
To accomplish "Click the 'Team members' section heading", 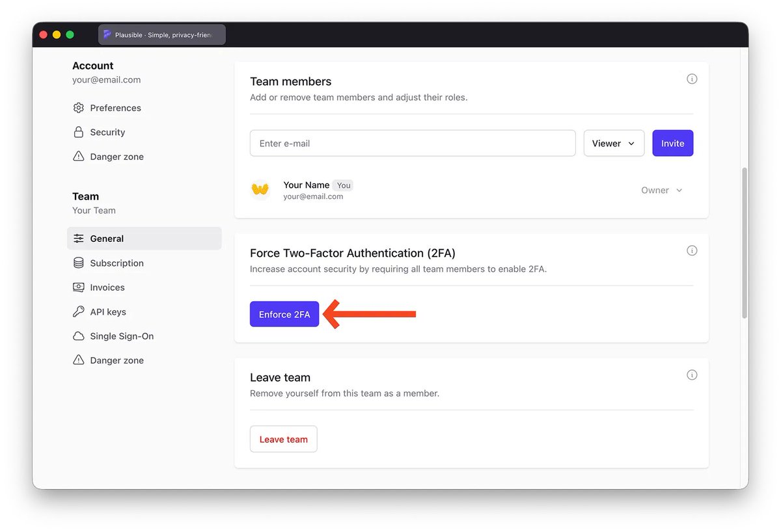I will (291, 81).
